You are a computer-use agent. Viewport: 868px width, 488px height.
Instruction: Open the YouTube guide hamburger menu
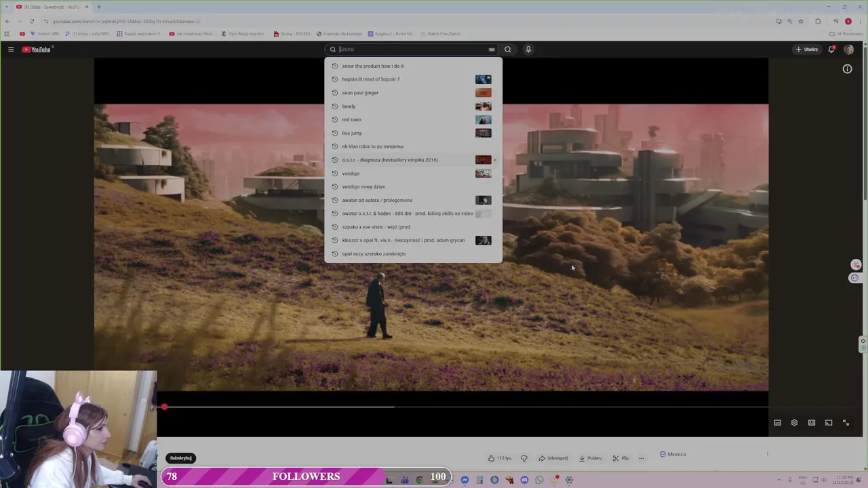tap(11, 49)
